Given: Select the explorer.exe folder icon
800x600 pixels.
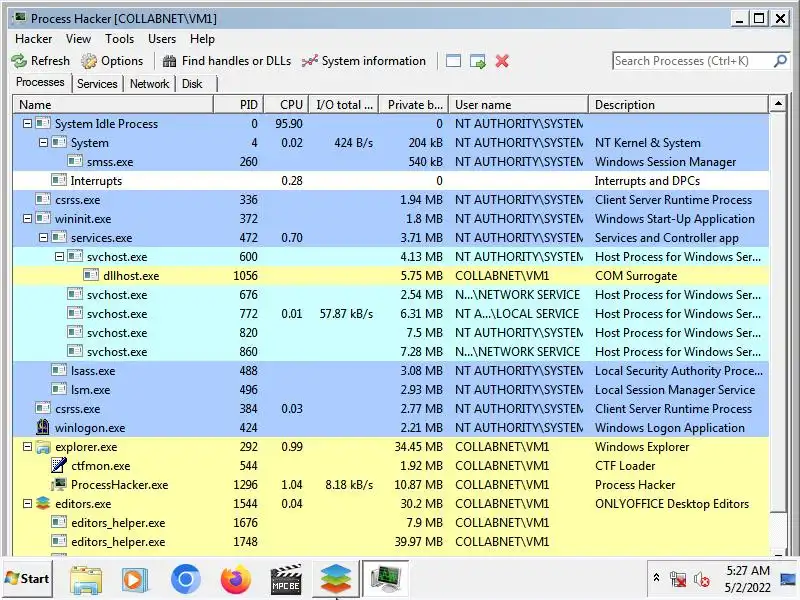Looking at the screenshot, I should pos(43,447).
